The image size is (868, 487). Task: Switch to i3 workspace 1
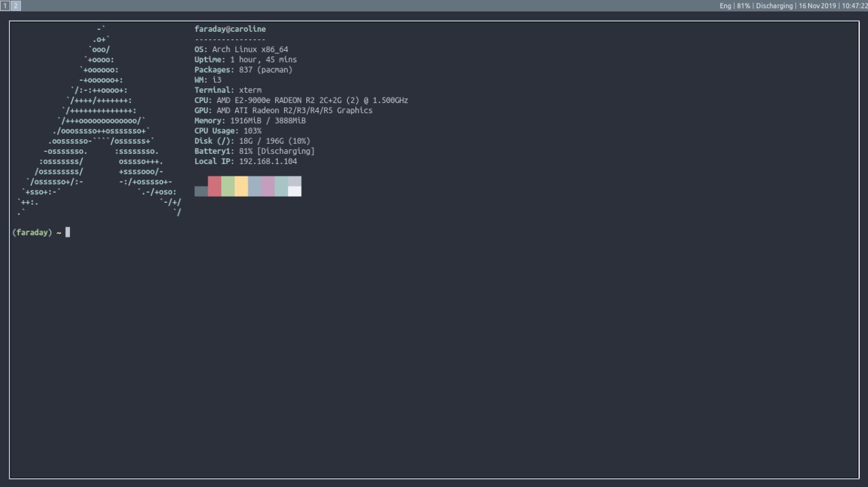click(5, 5)
